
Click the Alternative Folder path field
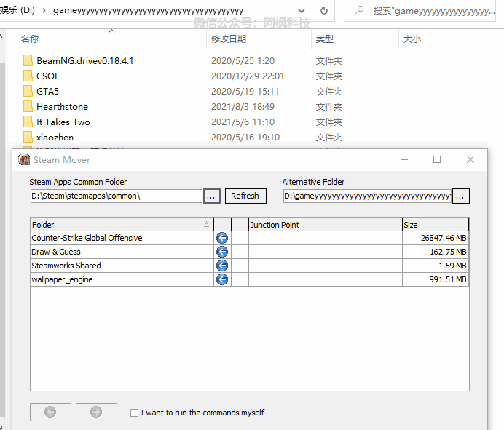tap(367, 196)
